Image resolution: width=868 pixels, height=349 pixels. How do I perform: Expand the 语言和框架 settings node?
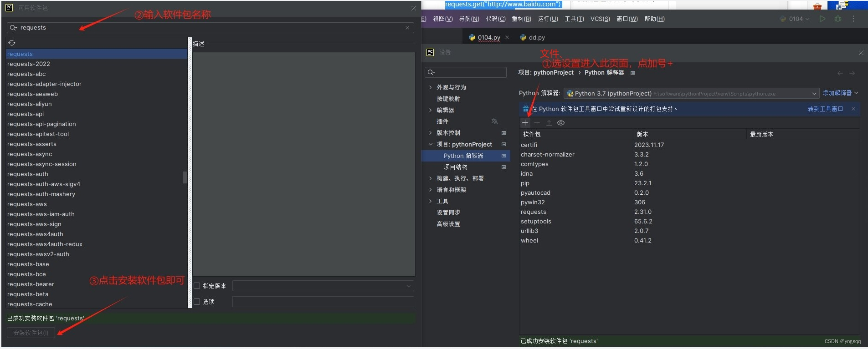(430, 190)
